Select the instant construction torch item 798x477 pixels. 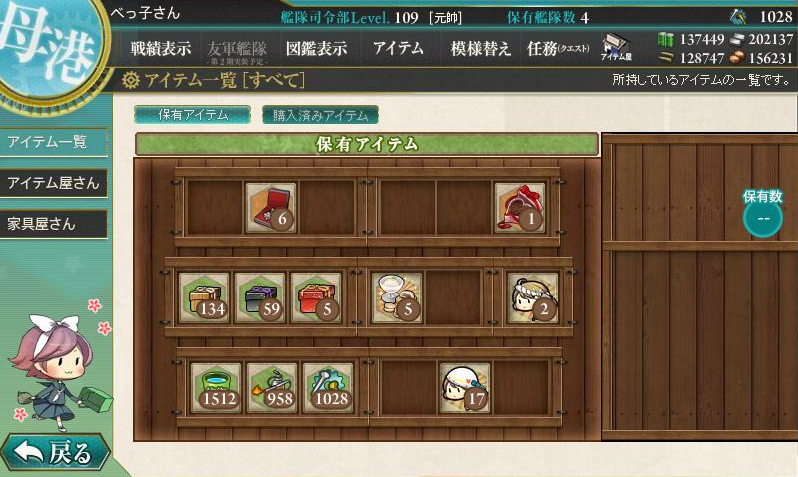(271, 387)
